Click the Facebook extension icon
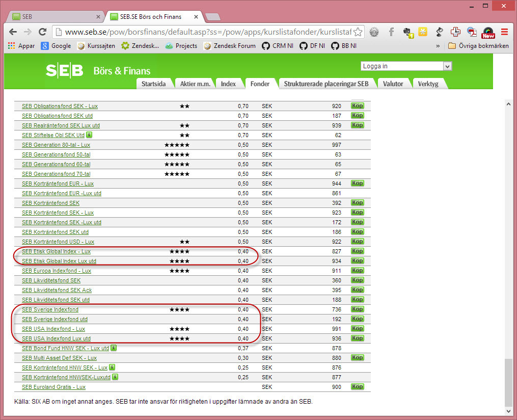 (391, 32)
